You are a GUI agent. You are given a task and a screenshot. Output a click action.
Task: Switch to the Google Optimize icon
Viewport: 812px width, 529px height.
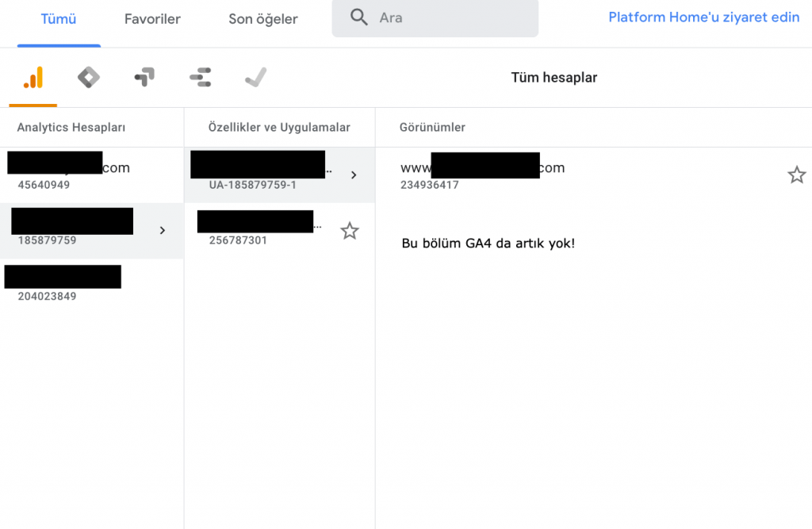tap(144, 78)
